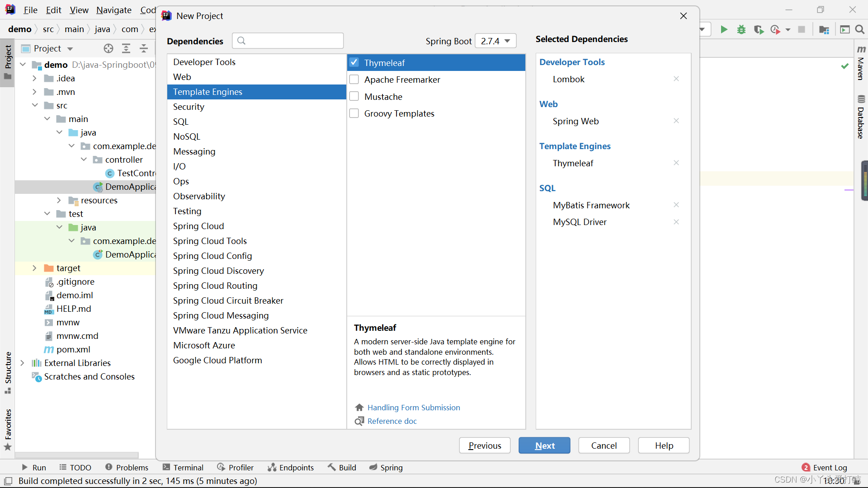Click tool window toggle icon in status bar
Viewport: 868px width, 488px height.
coord(8,481)
